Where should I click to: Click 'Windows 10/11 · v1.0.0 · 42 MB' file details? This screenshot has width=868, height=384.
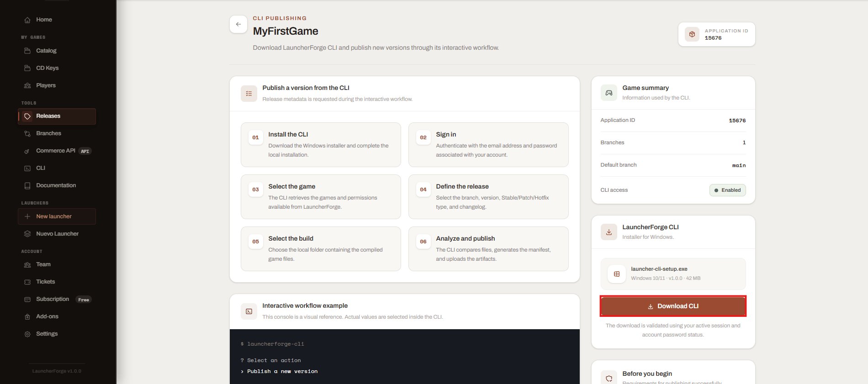click(666, 279)
